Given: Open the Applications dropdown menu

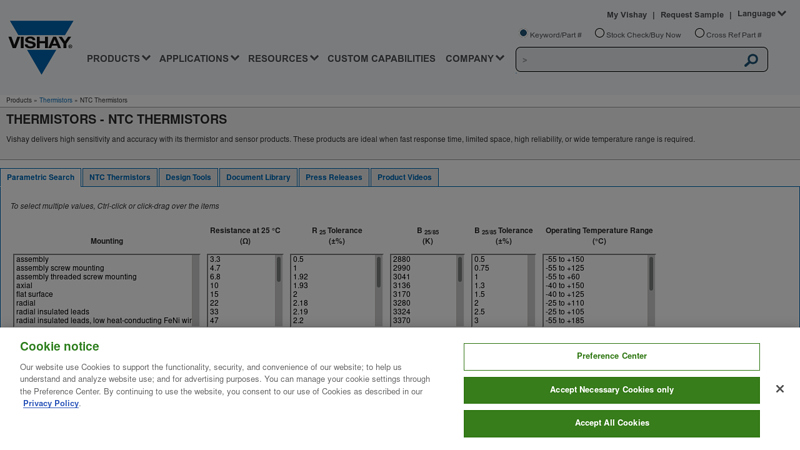Looking at the screenshot, I should pyautogui.click(x=199, y=59).
